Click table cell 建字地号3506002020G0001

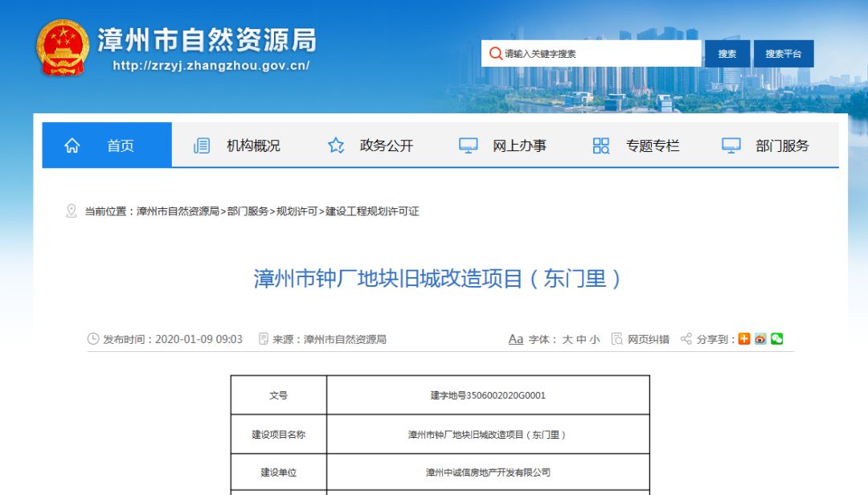pyautogui.click(x=488, y=395)
